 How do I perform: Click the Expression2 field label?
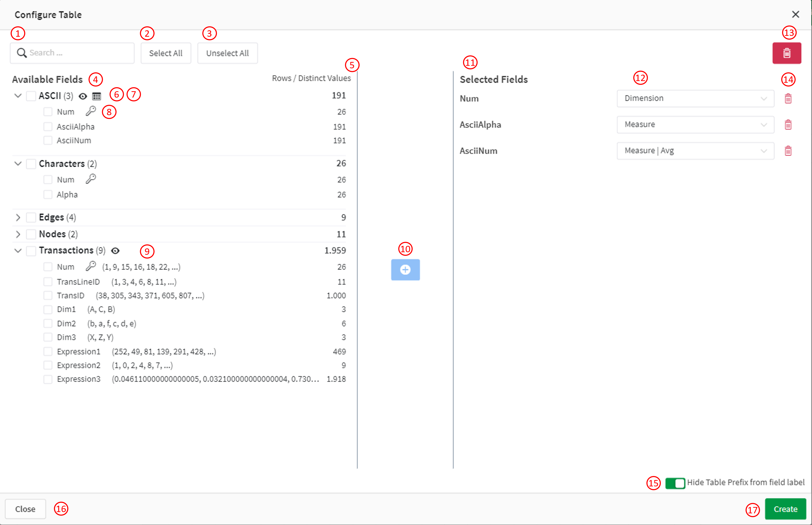[x=79, y=365]
